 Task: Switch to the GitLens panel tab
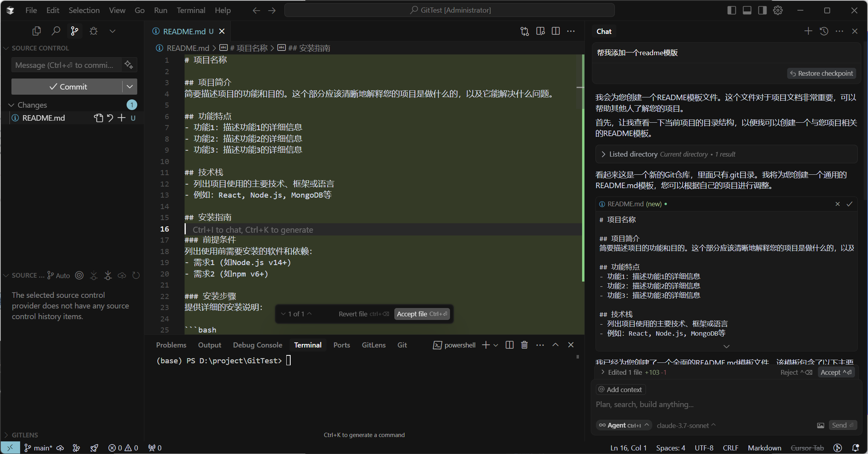tap(374, 345)
